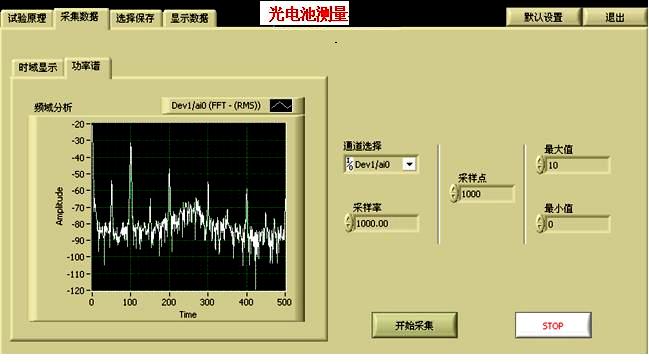
Task: Click the 采样率 increment/decrement stepper
Action: pyautogui.click(x=349, y=223)
